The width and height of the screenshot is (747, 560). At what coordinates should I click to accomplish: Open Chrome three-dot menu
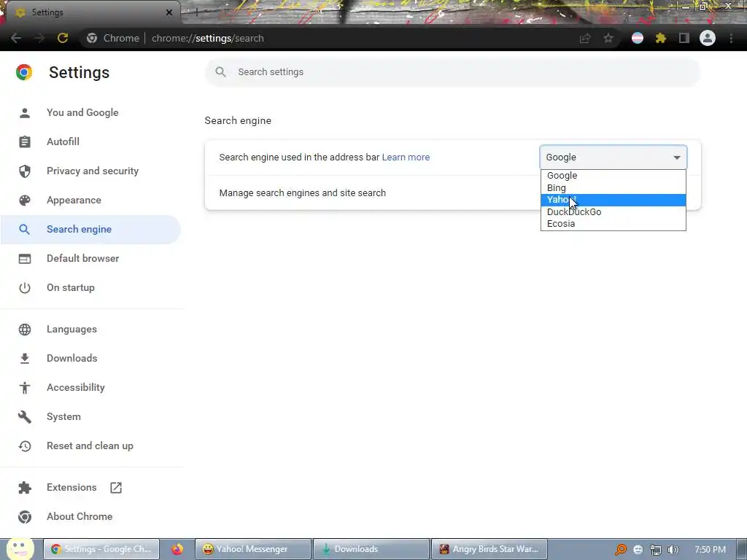click(731, 38)
